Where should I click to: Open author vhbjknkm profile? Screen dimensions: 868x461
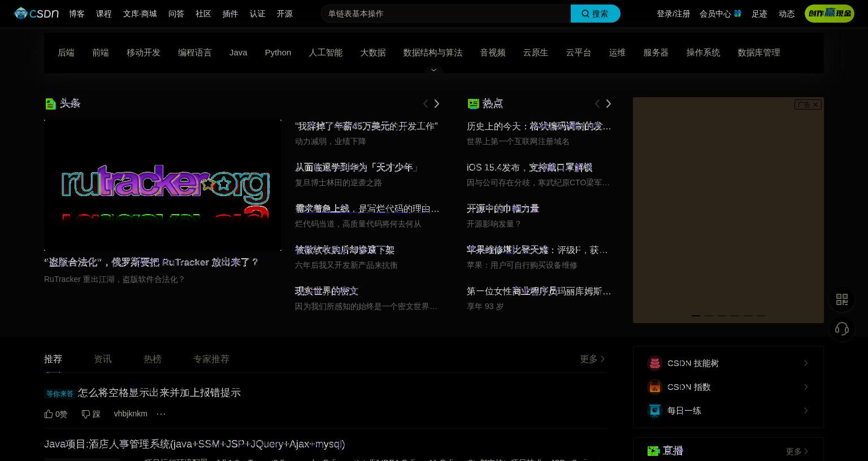tap(131, 414)
